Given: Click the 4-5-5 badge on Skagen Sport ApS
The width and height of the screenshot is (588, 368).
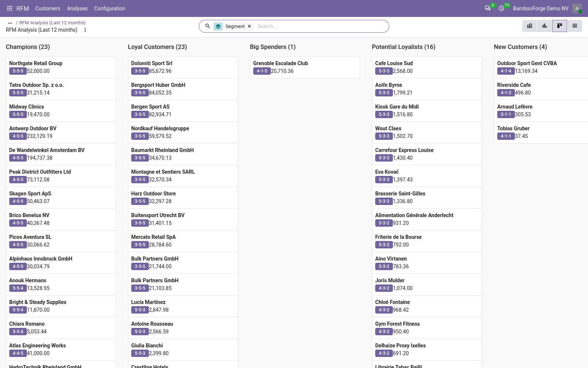Looking at the screenshot, I should [18, 201].
